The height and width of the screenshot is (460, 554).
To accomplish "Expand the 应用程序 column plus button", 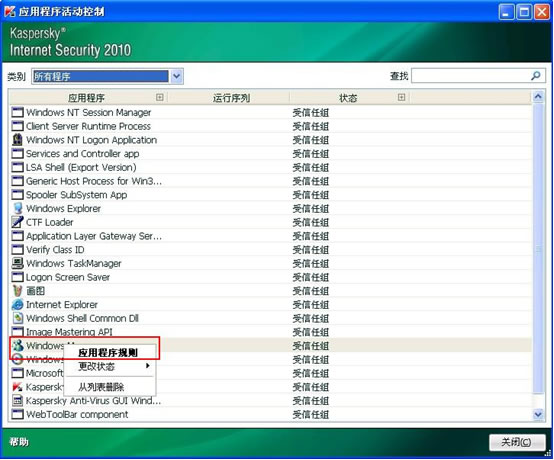I will (x=160, y=97).
